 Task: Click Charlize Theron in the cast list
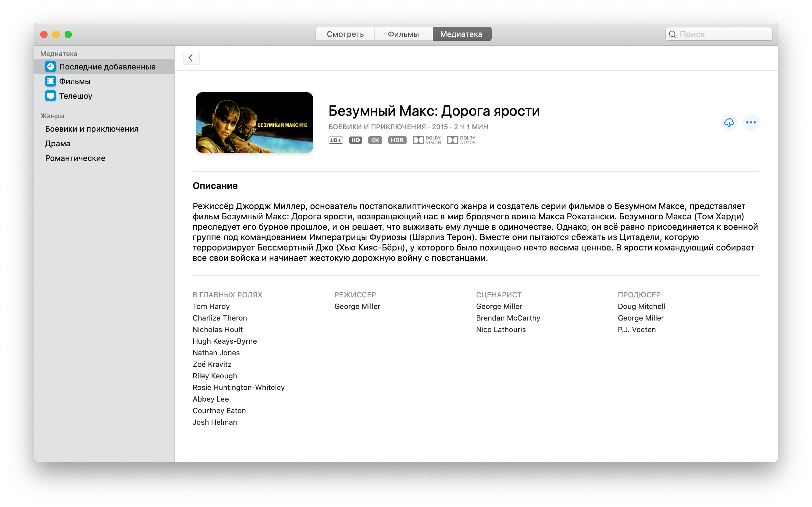pyautogui.click(x=220, y=318)
